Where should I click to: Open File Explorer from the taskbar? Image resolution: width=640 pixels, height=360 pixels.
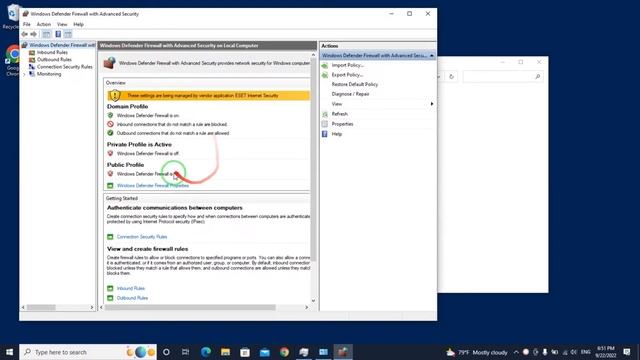[225, 352]
